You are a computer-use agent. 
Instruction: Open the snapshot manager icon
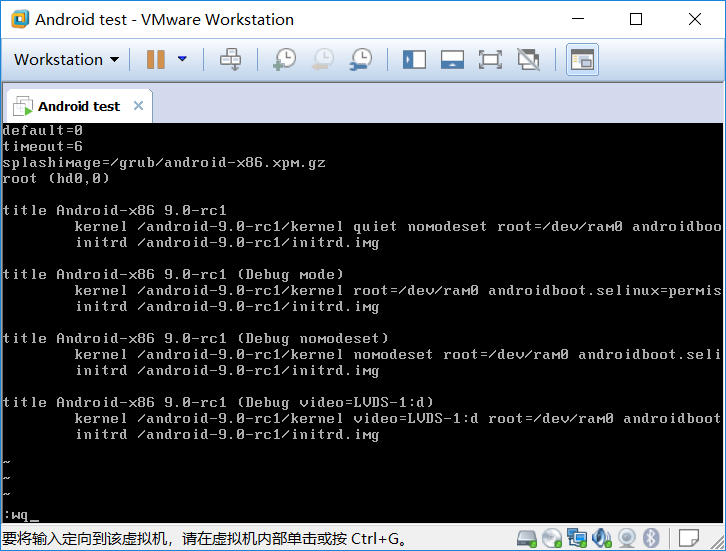[361, 59]
